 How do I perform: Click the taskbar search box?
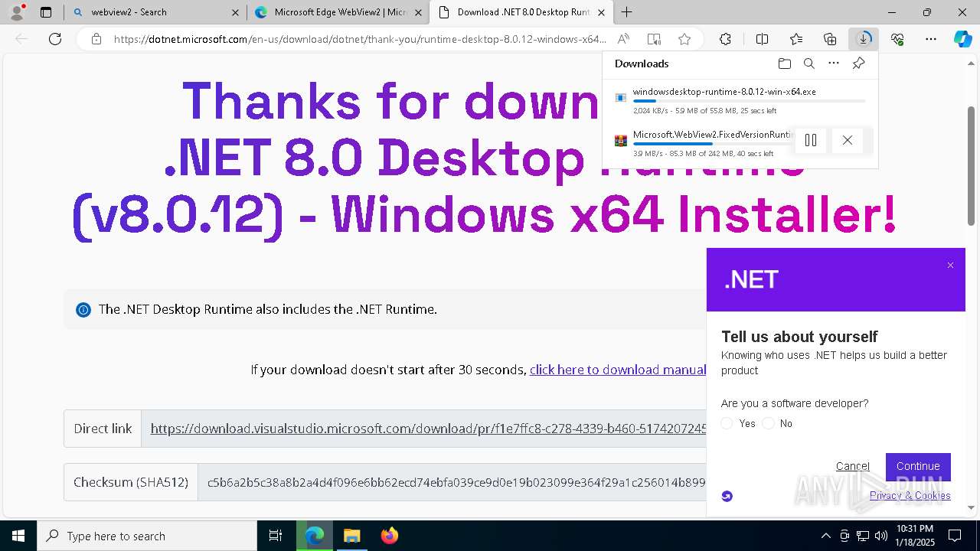147,536
